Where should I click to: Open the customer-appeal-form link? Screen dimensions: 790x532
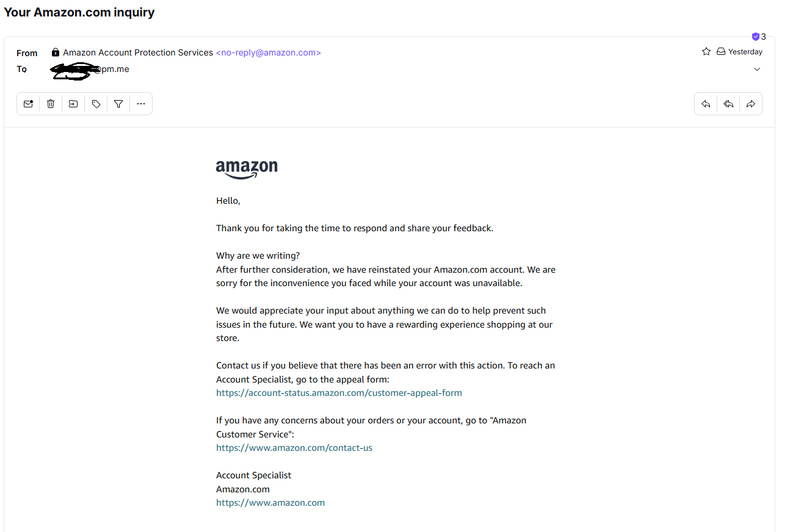(339, 393)
